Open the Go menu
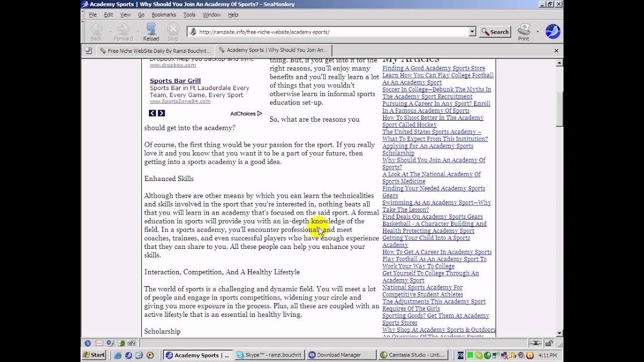This screenshot has width=644, height=362. tap(141, 15)
